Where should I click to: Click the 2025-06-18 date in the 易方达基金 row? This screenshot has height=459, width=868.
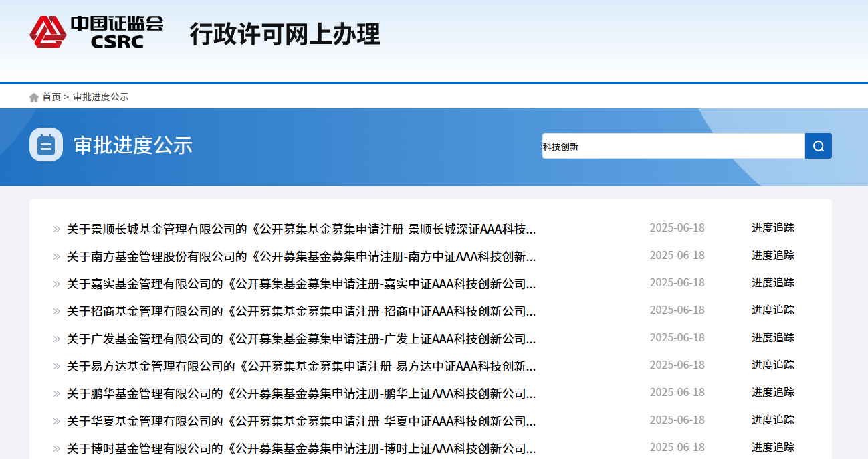(677, 365)
